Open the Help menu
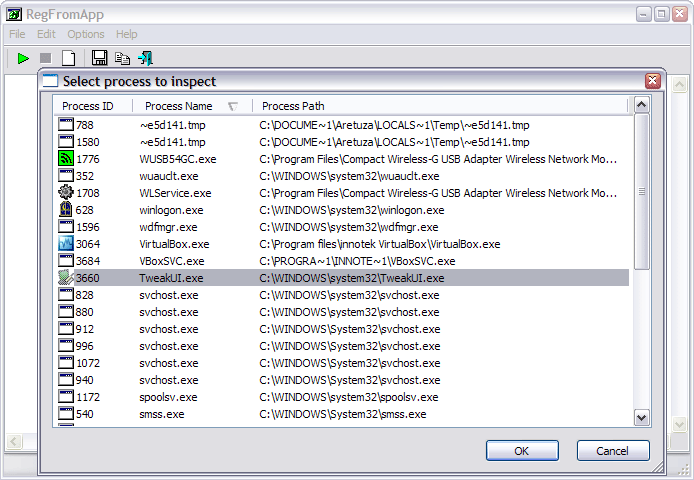The width and height of the screenshot is (694, 480). pyautogui.click(x=127, y=34)
